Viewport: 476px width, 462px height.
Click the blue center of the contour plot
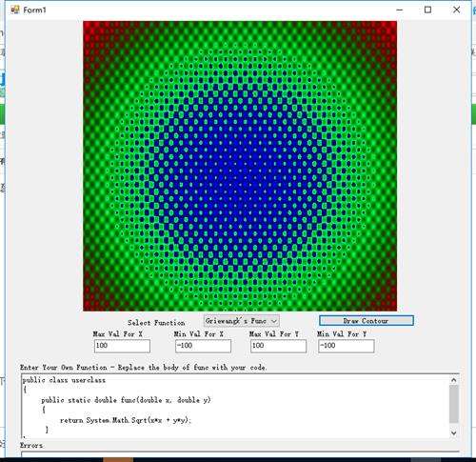click(240, 166)
